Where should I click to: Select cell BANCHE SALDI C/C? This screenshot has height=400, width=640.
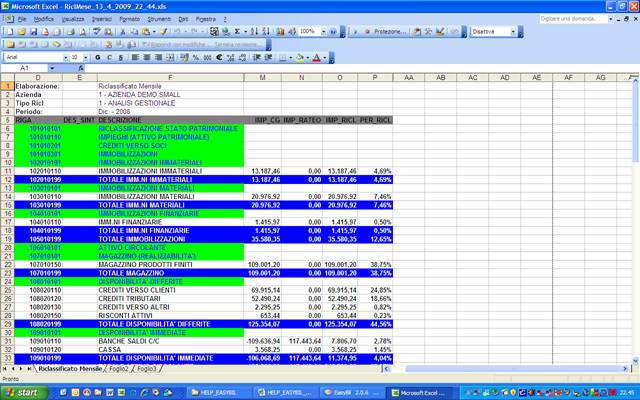(170, 341)
